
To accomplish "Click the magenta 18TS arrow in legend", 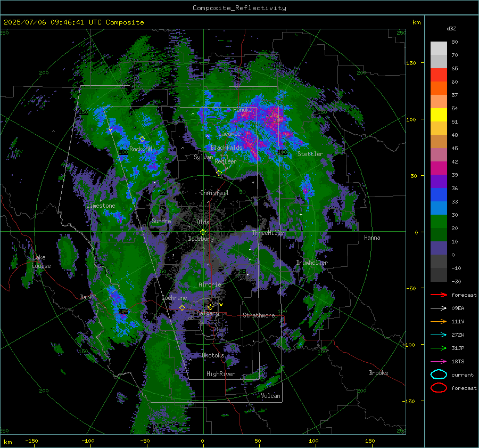I will pos(439,361).
